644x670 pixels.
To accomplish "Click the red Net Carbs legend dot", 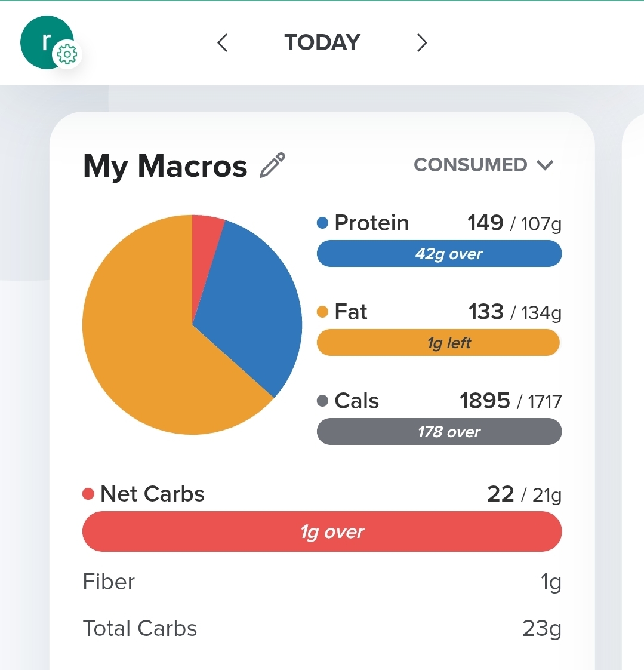I will point(88,494).
